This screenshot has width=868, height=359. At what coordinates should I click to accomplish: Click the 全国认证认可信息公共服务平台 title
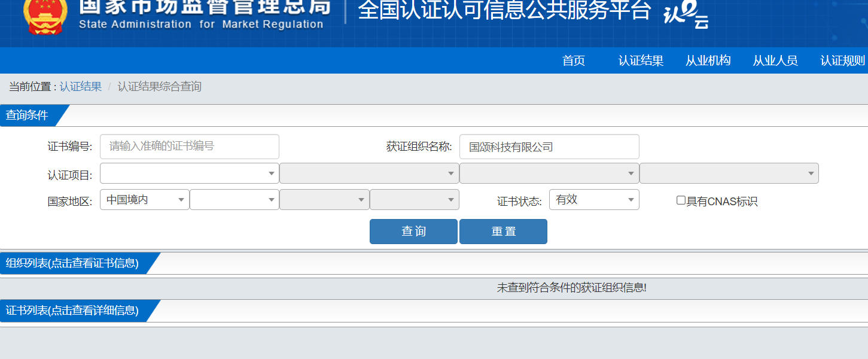(x=504, y=10)
